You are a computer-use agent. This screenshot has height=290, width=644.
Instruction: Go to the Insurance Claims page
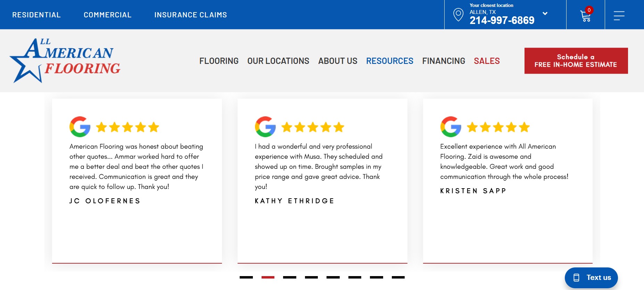[x=190, y=15]
